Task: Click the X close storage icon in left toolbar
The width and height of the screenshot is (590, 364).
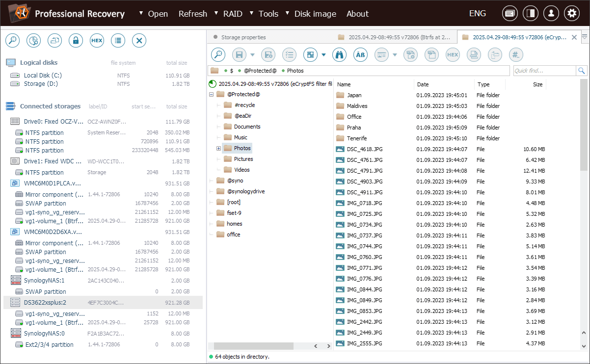Action: (x=139, y=41)
